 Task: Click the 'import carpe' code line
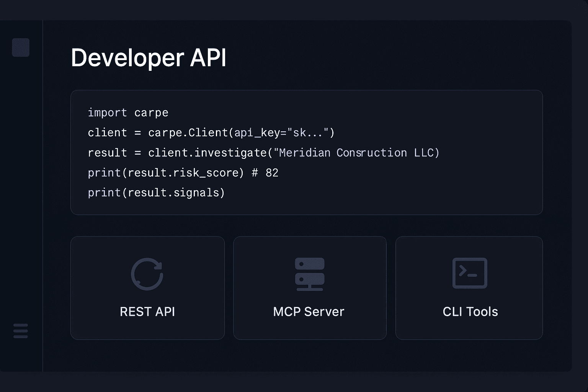pyautogui.click(x=128, y=113)
